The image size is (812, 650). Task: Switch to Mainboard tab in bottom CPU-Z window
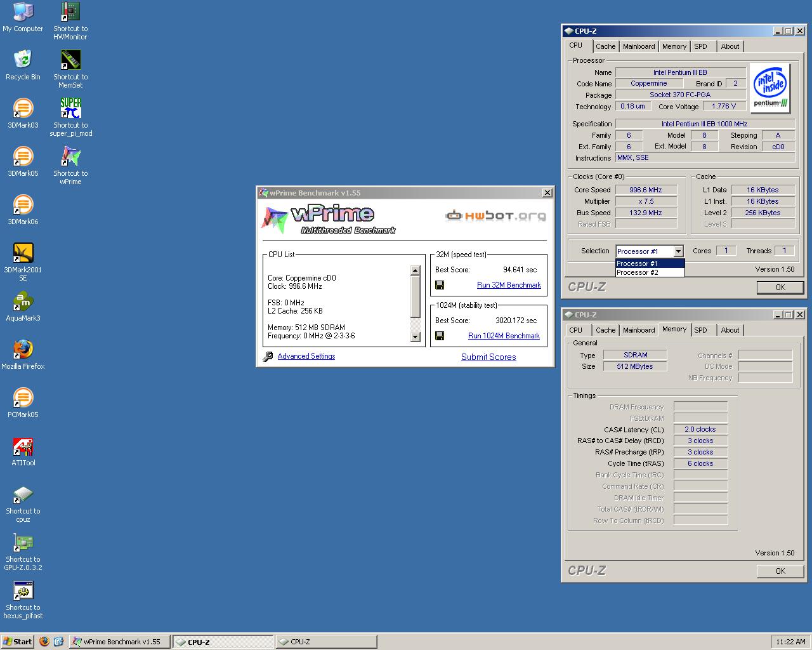point(639,330)
